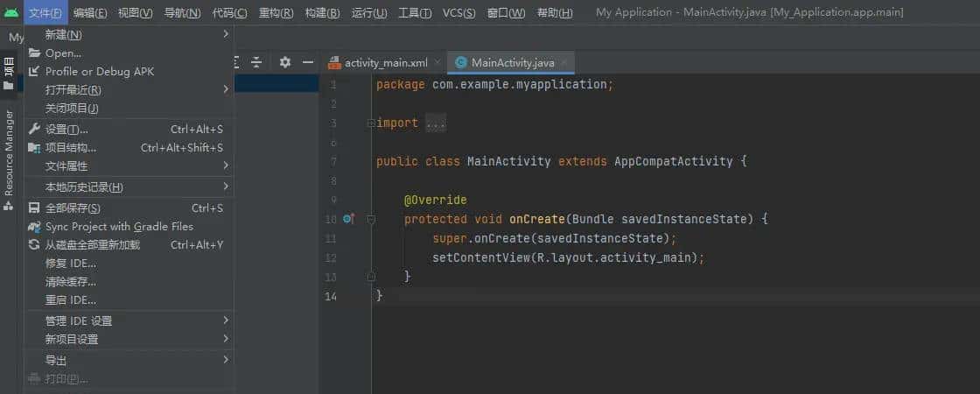Expand 本地历史记录(H) submenu

129,187
